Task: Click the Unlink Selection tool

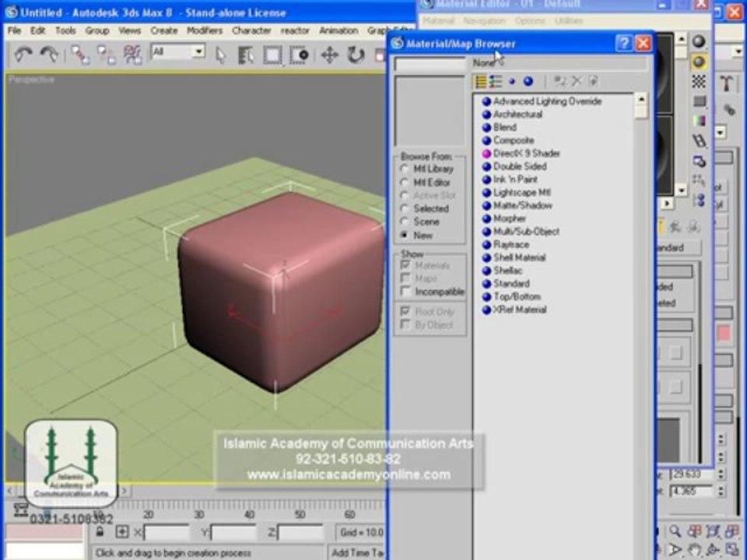Action: tap(106, 54)
